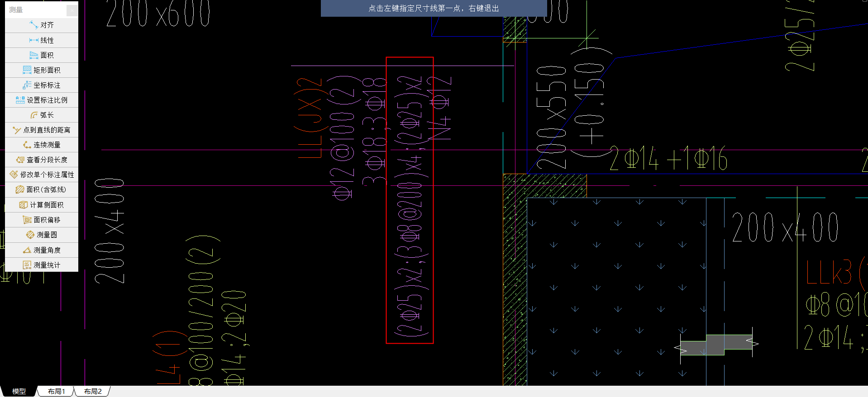The width and height of the screenshot is (868, 397).
Task: Click the 2Φ14 +1Φ16 rebar annotation
Action: 668,158
